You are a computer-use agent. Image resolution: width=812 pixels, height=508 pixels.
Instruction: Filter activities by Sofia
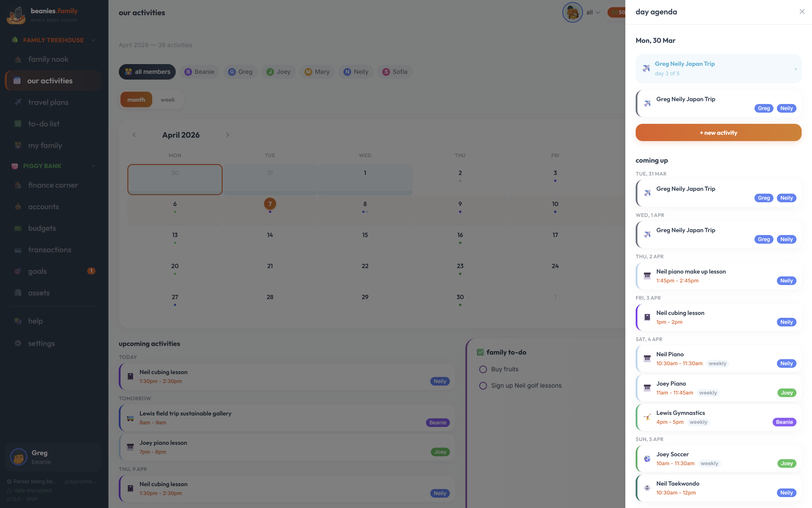pos(395,72)
